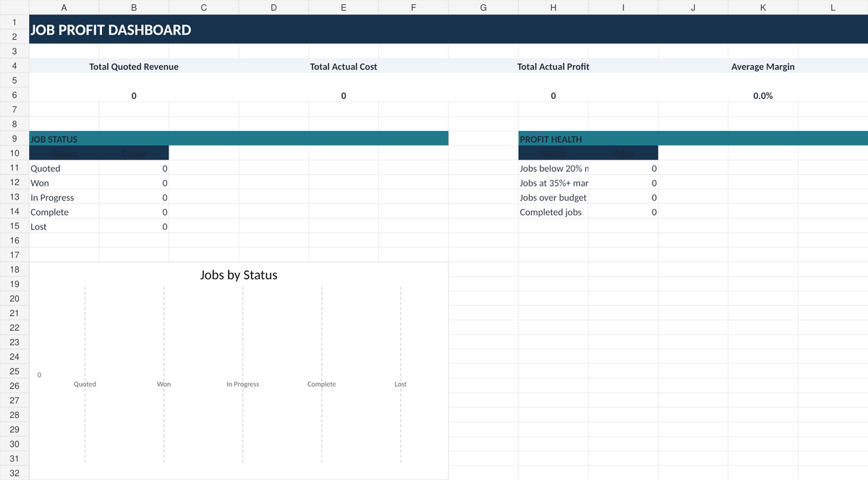
Task: Select column K by its header
Action: pyautogui.click(x=763, y=7)
